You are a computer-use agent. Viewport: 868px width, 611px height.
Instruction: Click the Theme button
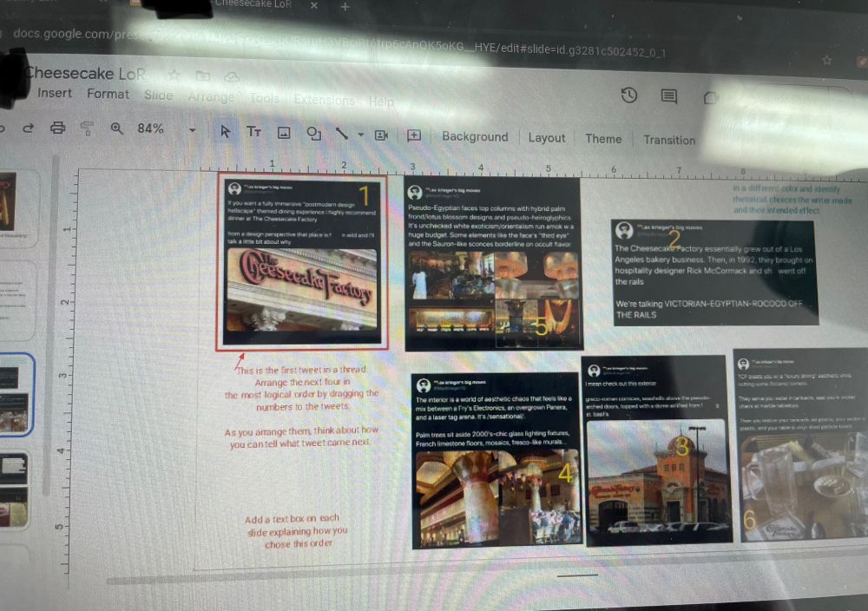pos(603,139)
